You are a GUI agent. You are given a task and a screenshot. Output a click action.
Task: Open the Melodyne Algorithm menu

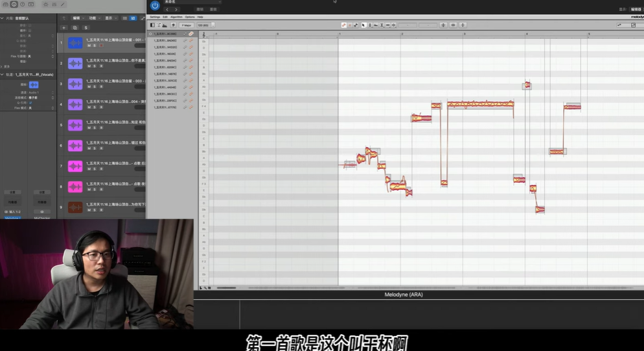pos(176,17)
